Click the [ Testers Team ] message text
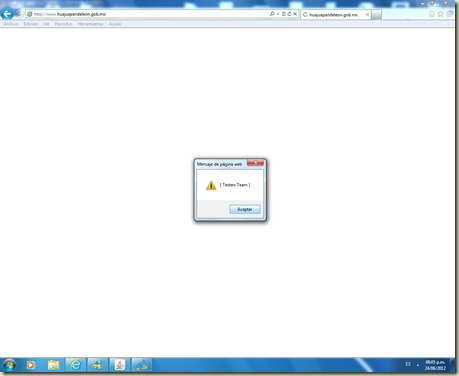 coord(235,185)
